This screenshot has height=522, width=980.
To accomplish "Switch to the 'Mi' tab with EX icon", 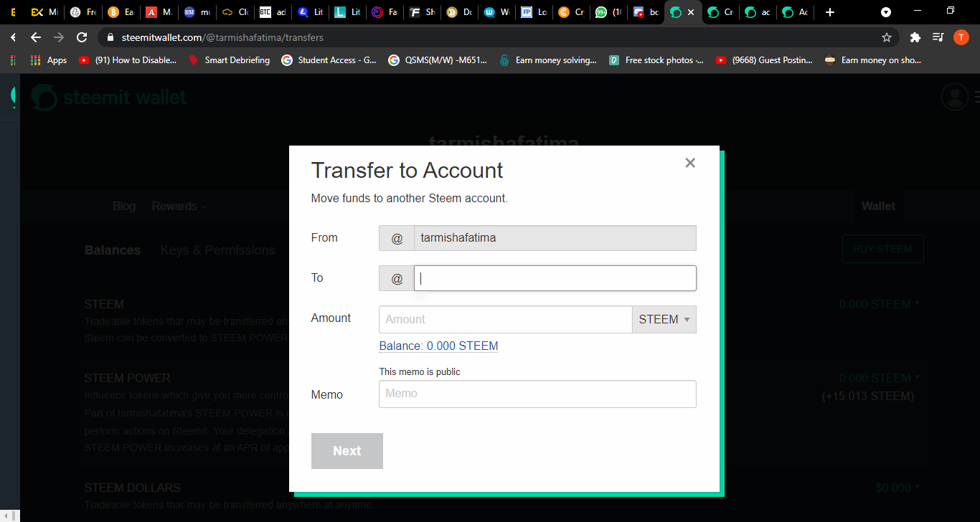I will (x=44, y=12).
